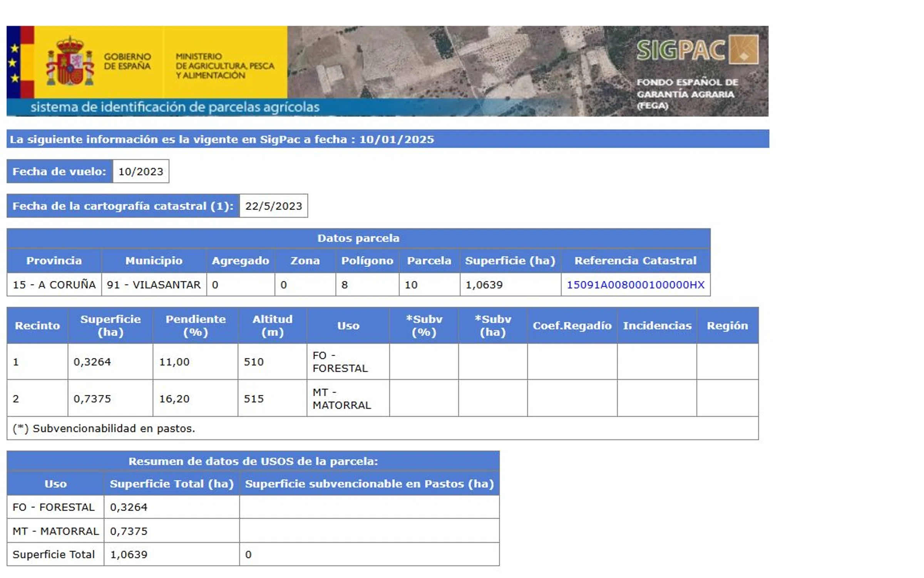Click the SIGPAC logo icon
Screen dimensions: 924x578
click(743, 50)
